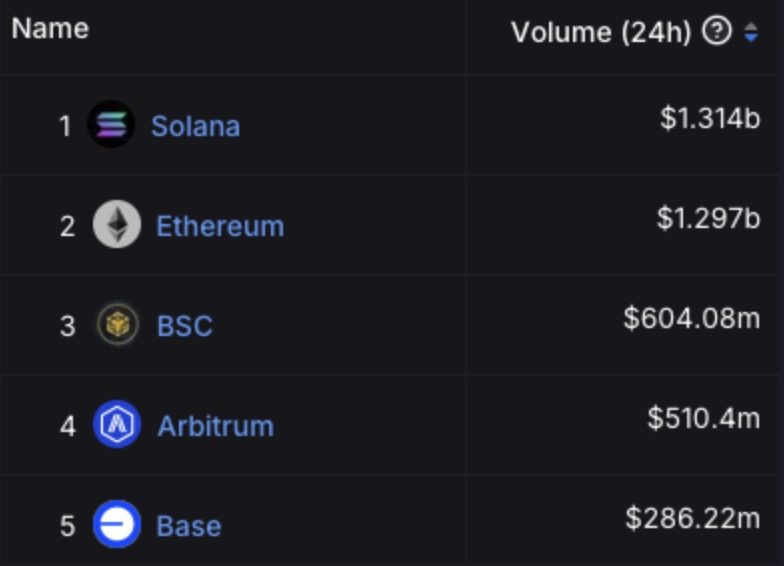Click the Base blue circle icon
Viewport: 784px width, 566px height.
click(x=117, y=524)
